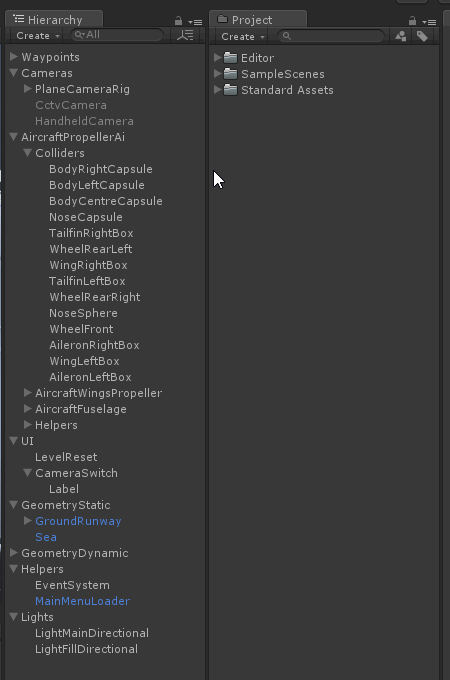Collapse the Colliders group

[27, 153]
